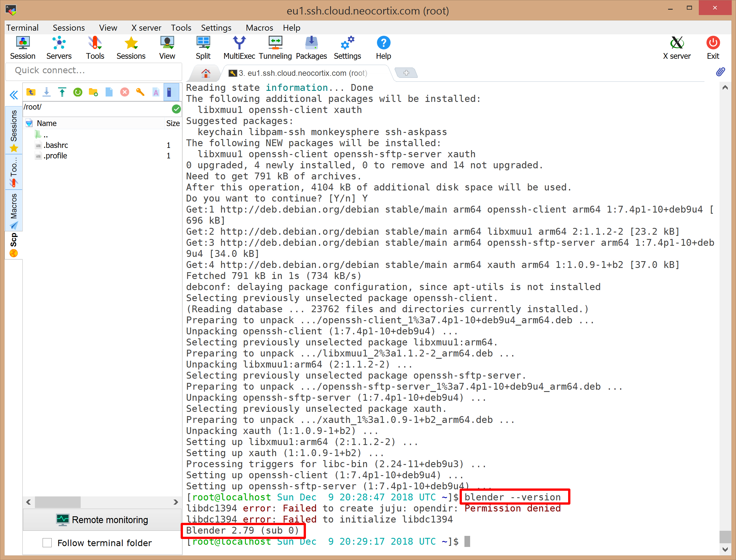
Task: Click the Help question mark icon
Action: (x=383, y=48)
